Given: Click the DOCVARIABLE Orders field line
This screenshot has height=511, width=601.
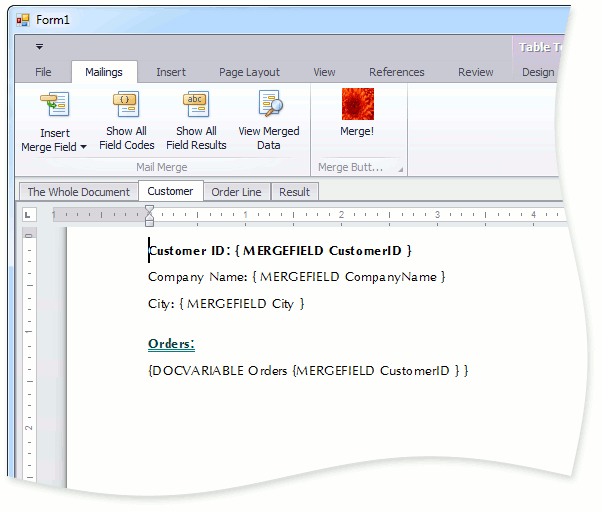Looking at the screenshot, I should [x=308, y=371].
